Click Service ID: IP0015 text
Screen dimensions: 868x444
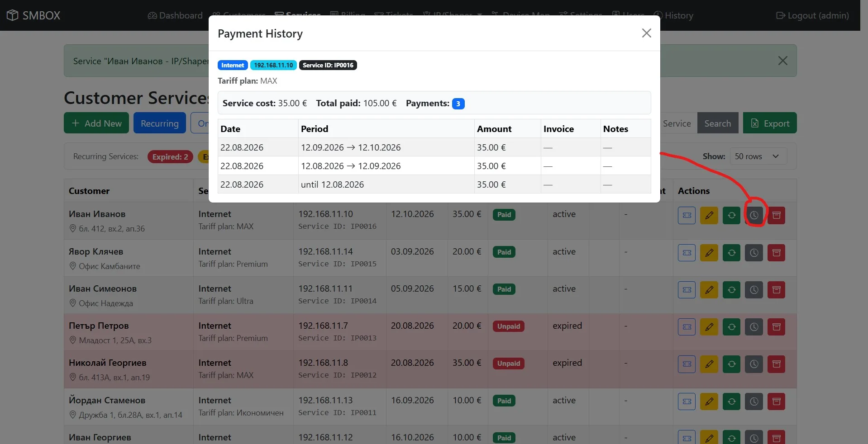[337, 264]
